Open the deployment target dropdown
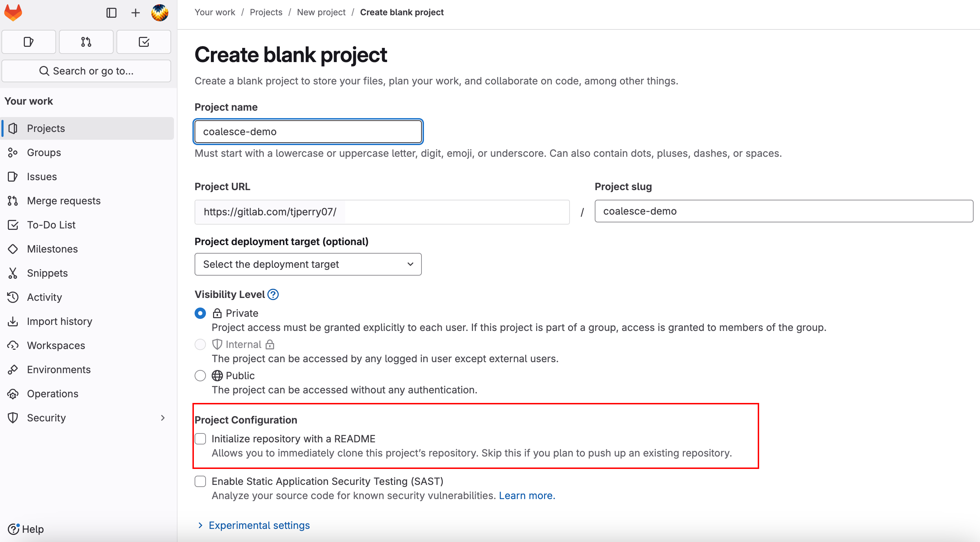Screen dimensions: 980x542 point(307,264)
